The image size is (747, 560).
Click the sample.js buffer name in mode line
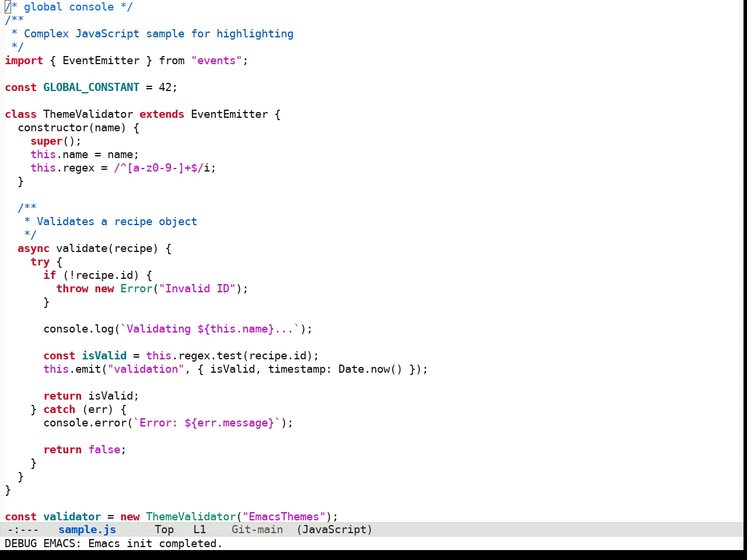point(87,530)
